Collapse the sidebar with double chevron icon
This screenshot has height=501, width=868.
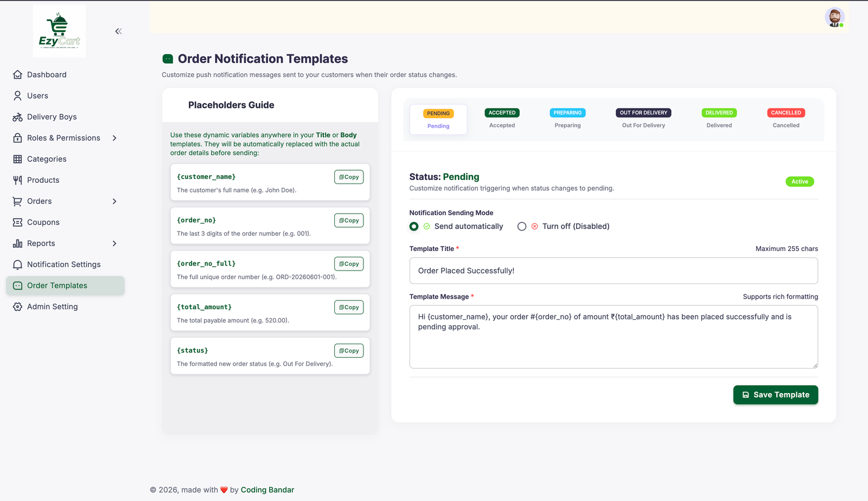tap(118, 31)
